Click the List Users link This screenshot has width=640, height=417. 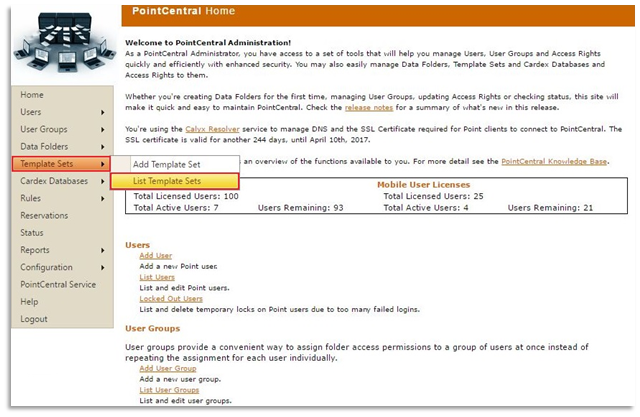click(157, 277)
